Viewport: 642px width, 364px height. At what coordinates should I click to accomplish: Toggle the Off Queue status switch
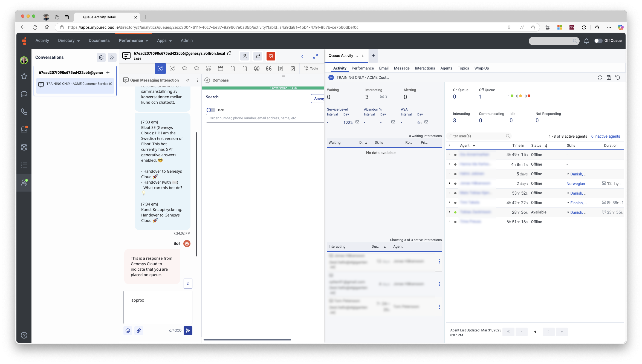click(x=598, y=41)
